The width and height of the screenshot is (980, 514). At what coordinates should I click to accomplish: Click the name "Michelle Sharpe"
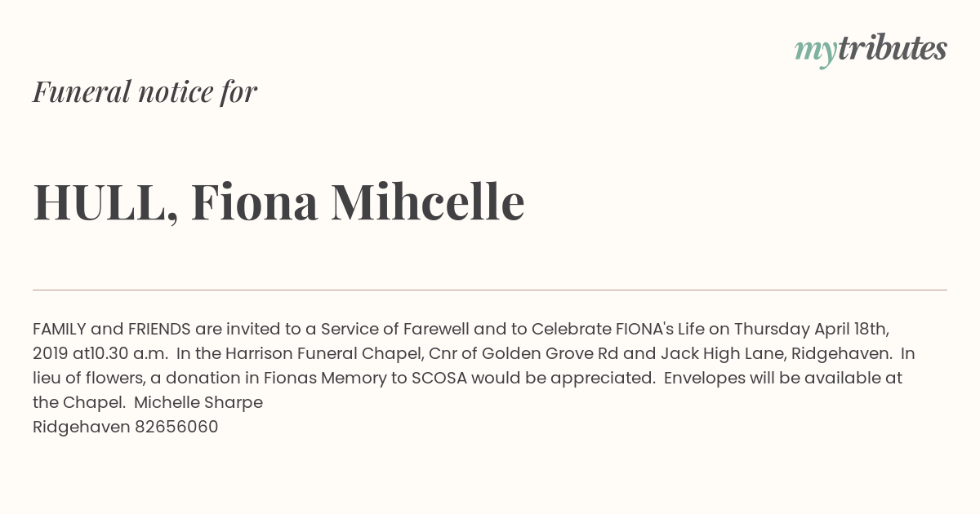pos(198,403)
